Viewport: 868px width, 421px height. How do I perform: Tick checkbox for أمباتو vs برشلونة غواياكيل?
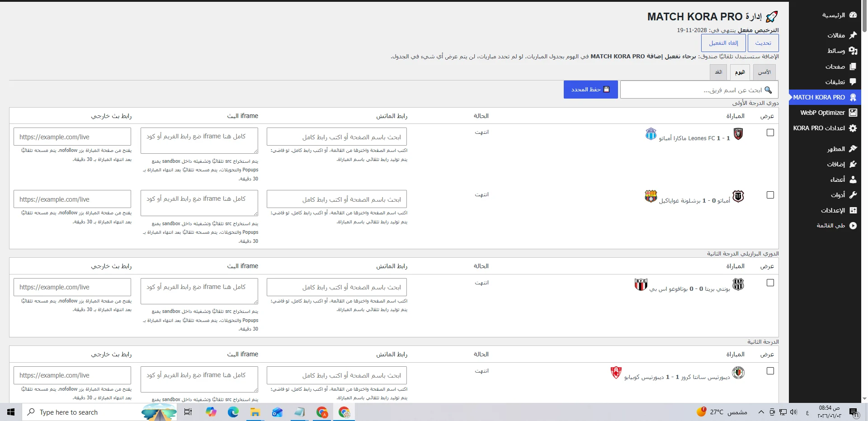770,195
